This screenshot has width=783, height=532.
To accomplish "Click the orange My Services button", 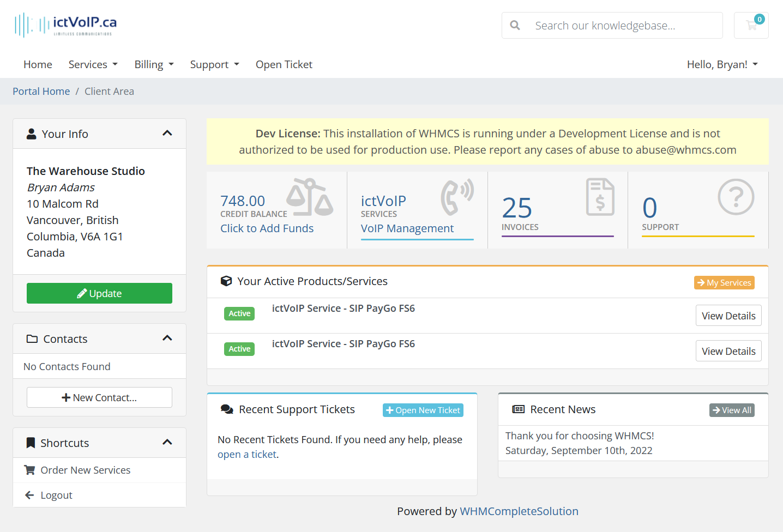I will point(724,282).
